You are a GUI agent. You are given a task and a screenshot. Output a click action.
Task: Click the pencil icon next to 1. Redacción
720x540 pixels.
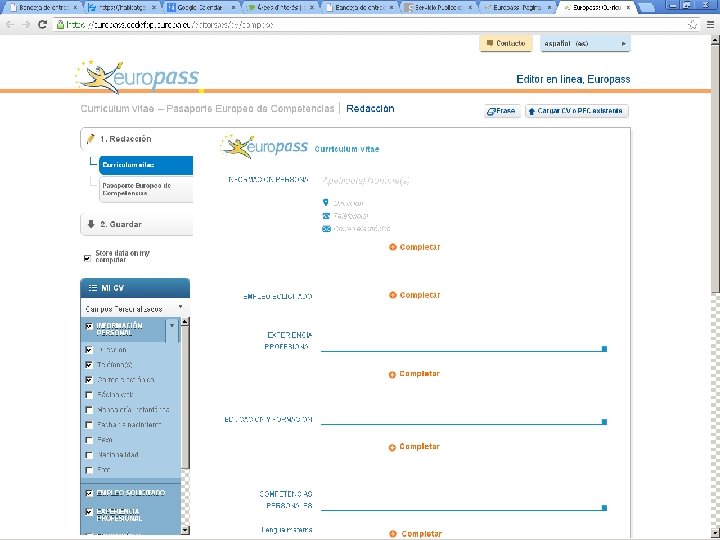click(90, 139)
